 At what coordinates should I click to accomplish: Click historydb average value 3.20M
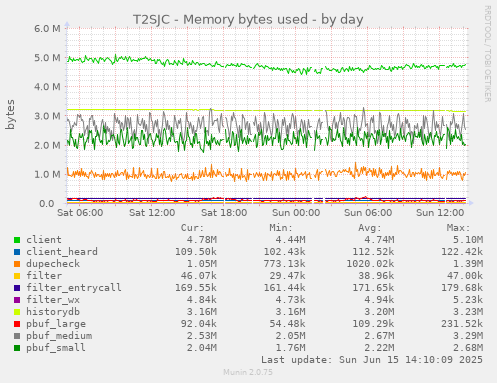(379, 312)
